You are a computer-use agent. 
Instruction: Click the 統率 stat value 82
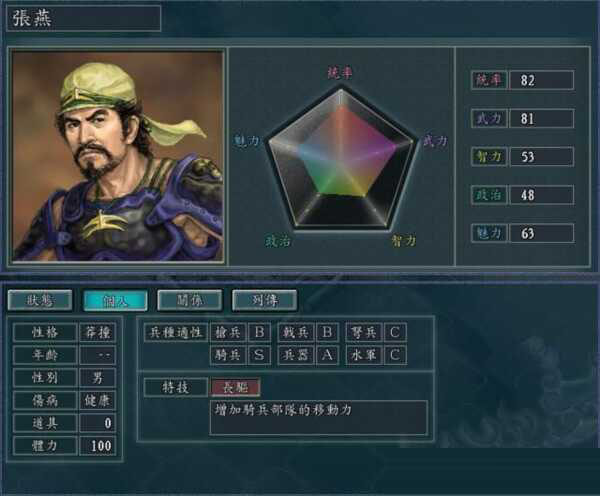(x=541, y=80)
